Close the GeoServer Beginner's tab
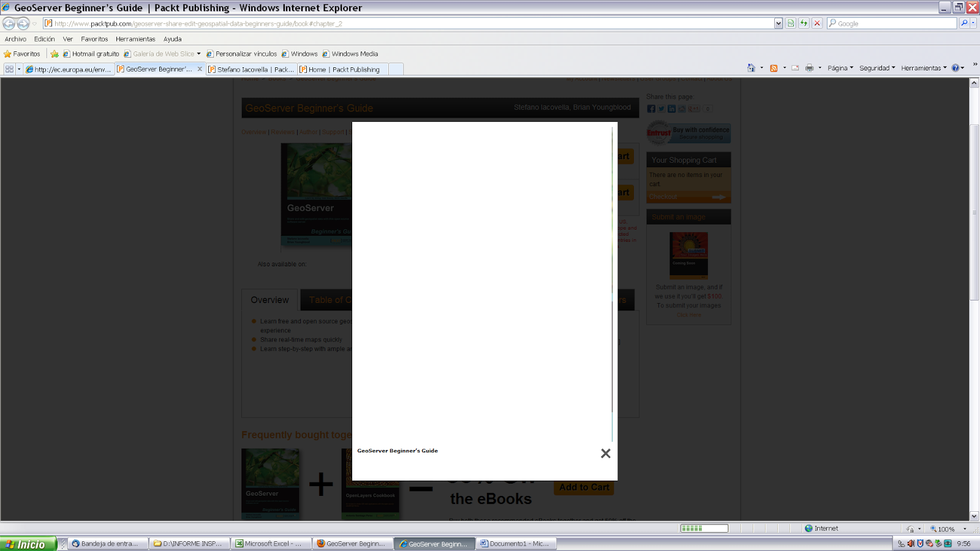Image resolution: width=980 pixels, height=551 pixels. click(x=200, y=69)
